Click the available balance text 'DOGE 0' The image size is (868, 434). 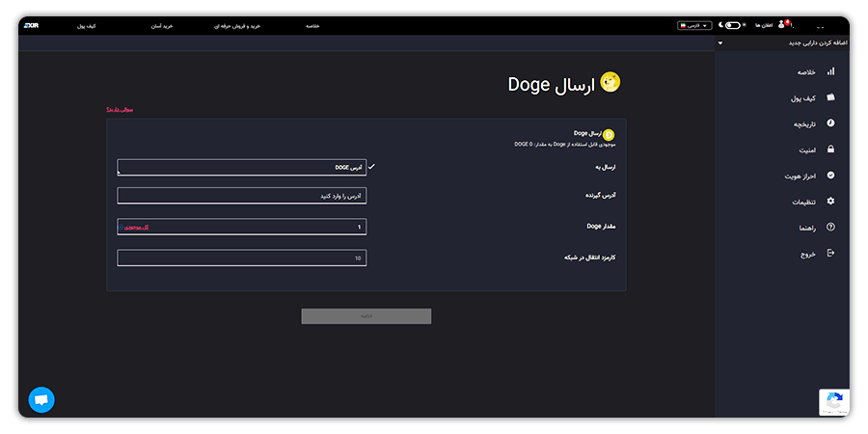(x=523, y=144)
